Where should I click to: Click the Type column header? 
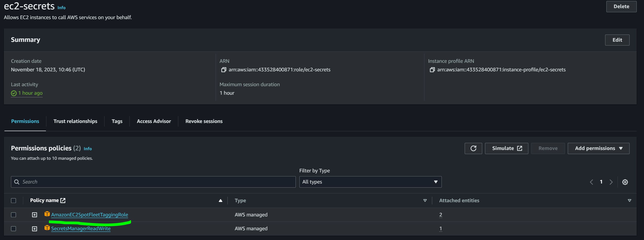coord(240,201)
